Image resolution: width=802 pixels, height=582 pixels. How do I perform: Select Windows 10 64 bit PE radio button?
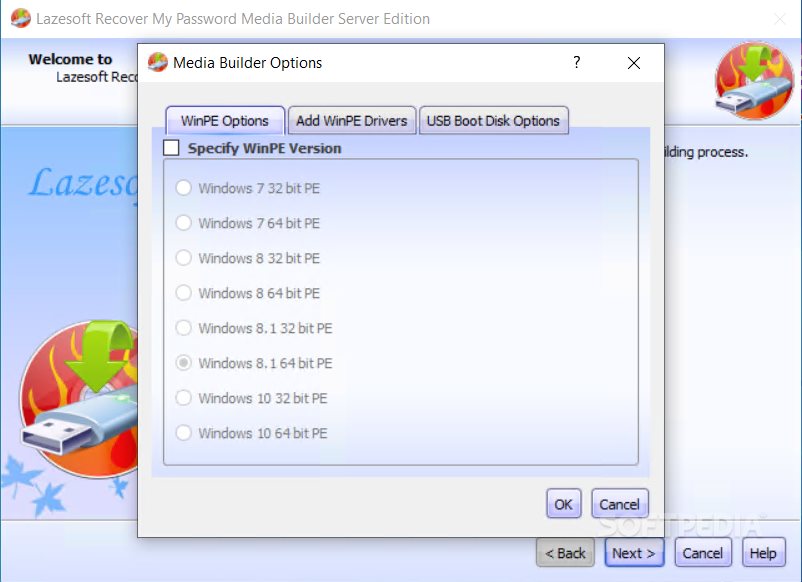[x=184, y=433]
